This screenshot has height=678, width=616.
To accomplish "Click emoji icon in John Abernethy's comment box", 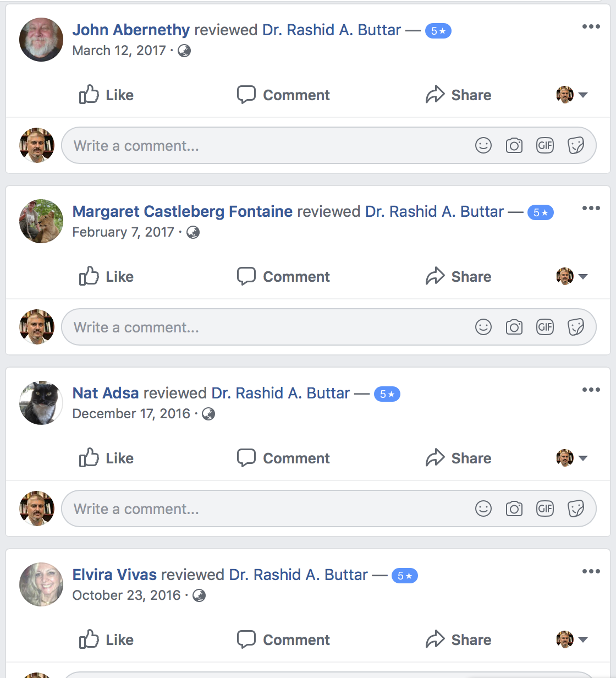I will (483, 146).
